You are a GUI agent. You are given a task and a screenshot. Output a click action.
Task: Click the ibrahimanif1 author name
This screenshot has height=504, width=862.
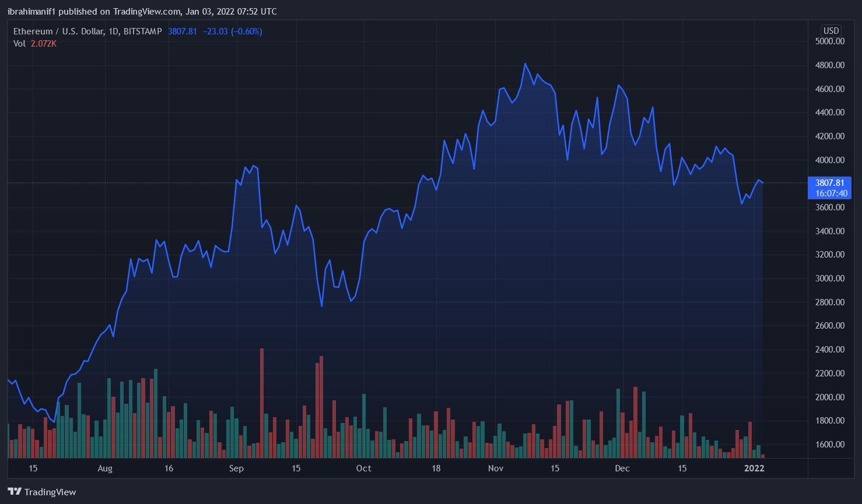pos(32,12)
